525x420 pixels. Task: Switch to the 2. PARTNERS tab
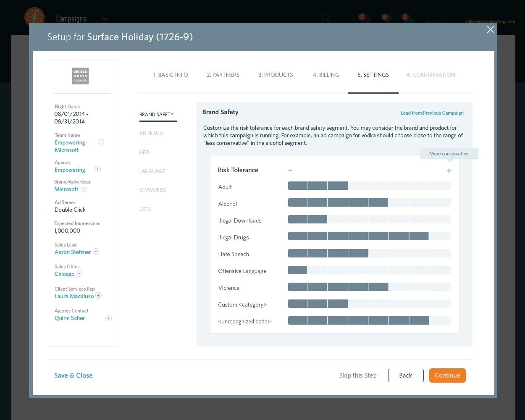point(223,75)
